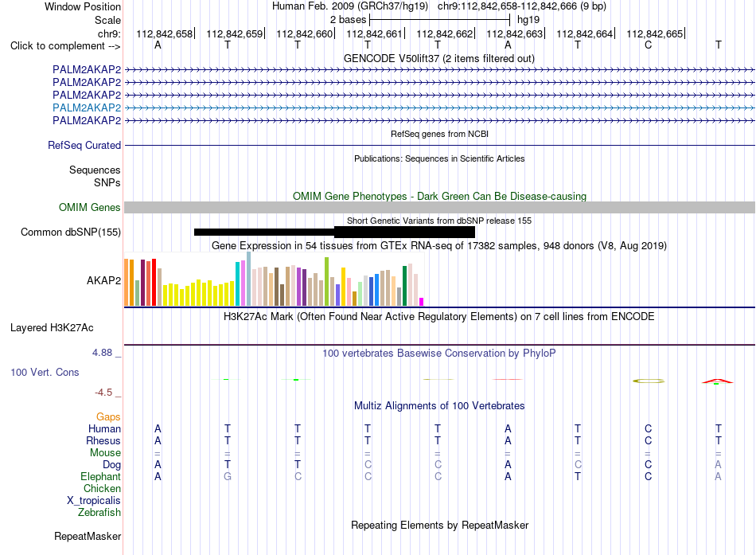Image resolution: width=756 pixels, height=555 pixels.
Task: Click the tall lime-green GTEx expression bar
Action: tap(327, 281)
